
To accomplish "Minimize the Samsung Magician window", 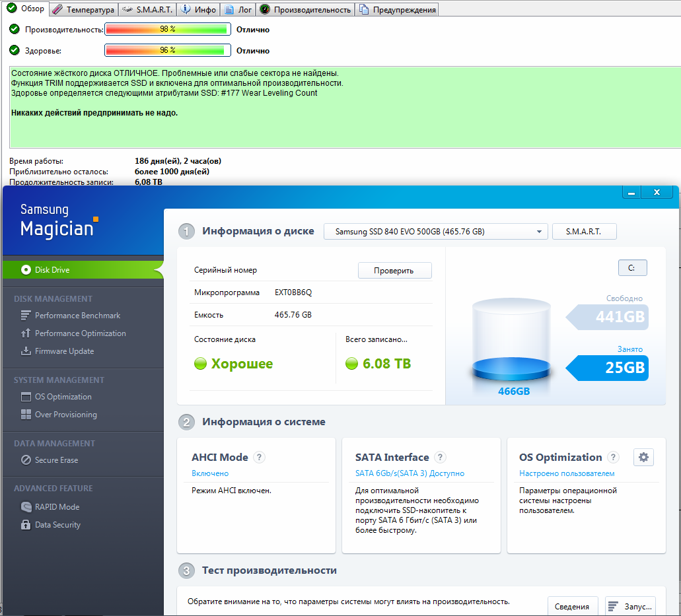I will point(631,192).
